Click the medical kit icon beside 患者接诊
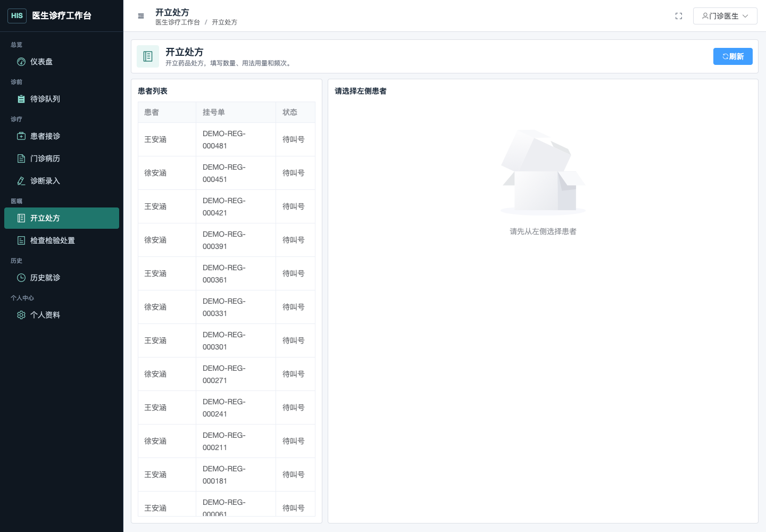Image resolution: width=766 pixels, height=532 pixels. (21, 136)
